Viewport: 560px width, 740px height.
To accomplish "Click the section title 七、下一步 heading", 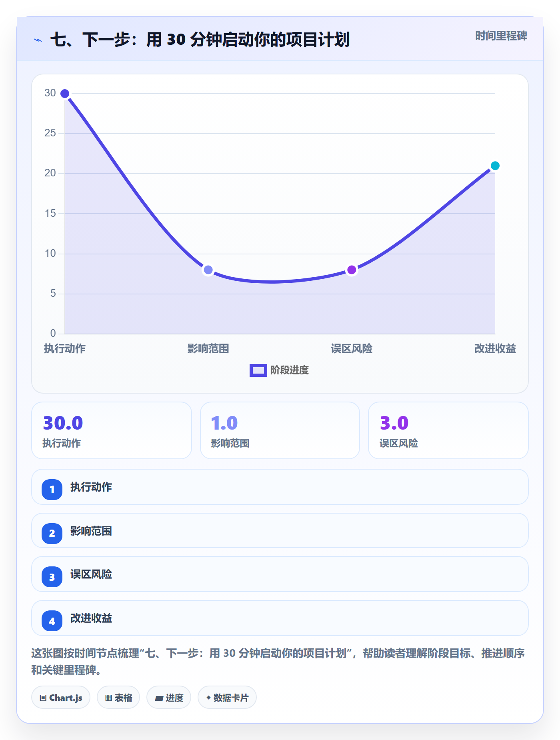I will (x=200, y=40).
